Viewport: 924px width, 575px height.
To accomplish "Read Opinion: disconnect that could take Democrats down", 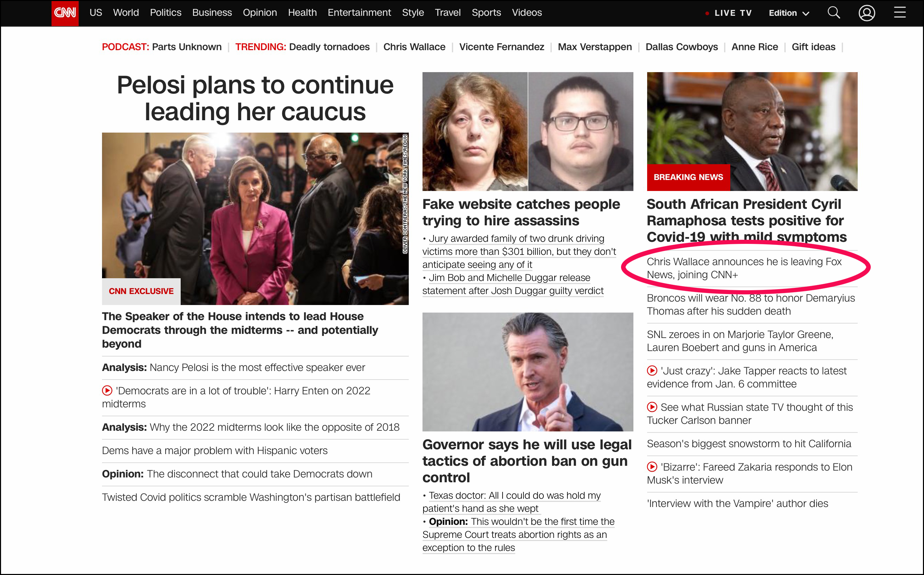I will tap(237, 474).
